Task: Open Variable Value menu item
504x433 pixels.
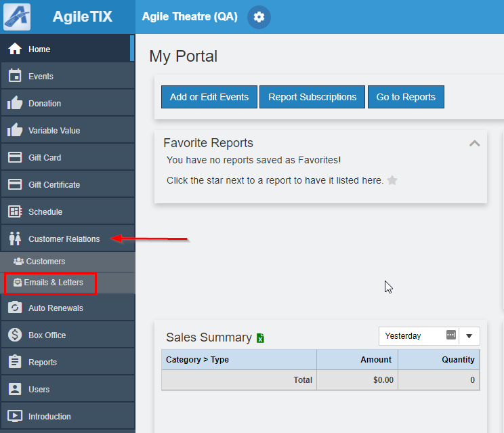Action: pos(68,130)
